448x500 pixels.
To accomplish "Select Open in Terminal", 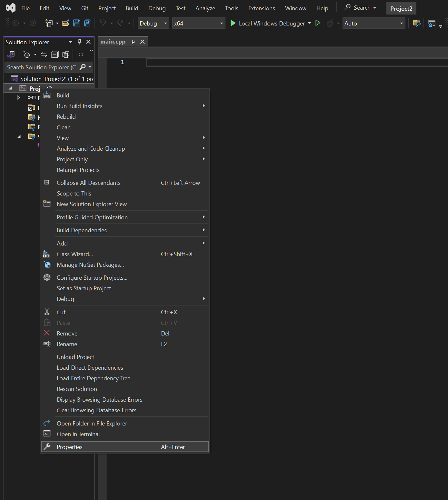I will point(124,434).
